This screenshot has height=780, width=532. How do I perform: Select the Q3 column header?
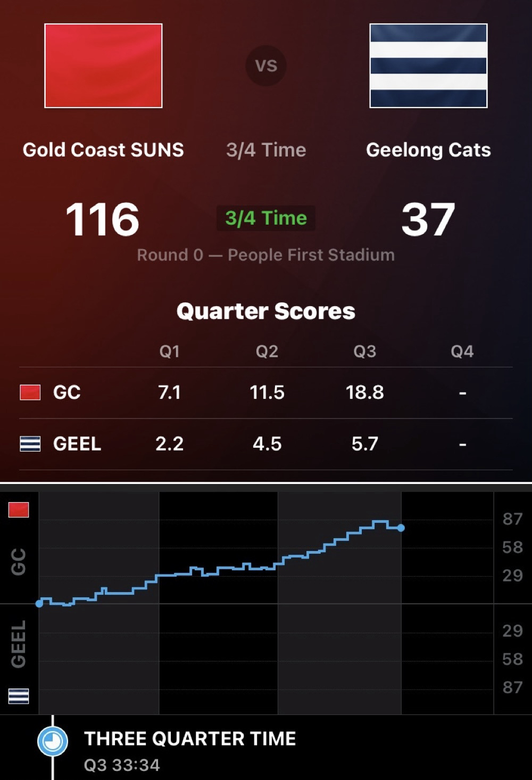click(x=365, y=351)
